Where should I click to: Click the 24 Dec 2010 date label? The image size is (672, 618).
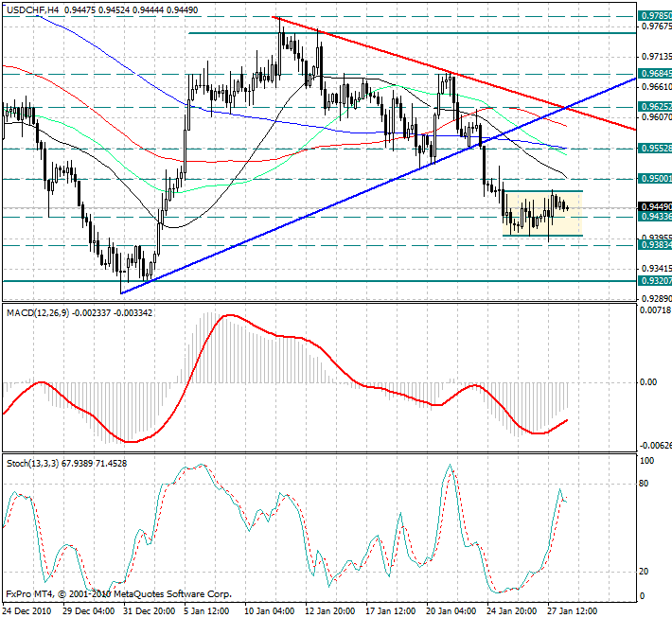coord(27,610)
